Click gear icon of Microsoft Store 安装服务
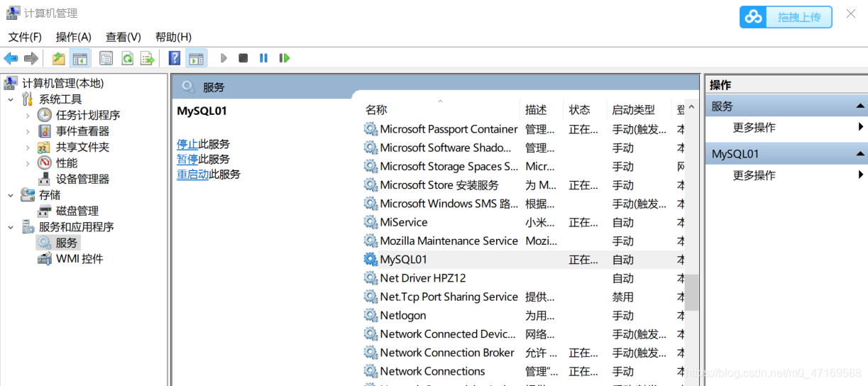Screen dimensions: 868x386 pyautogui.click(x=370, y=184)
